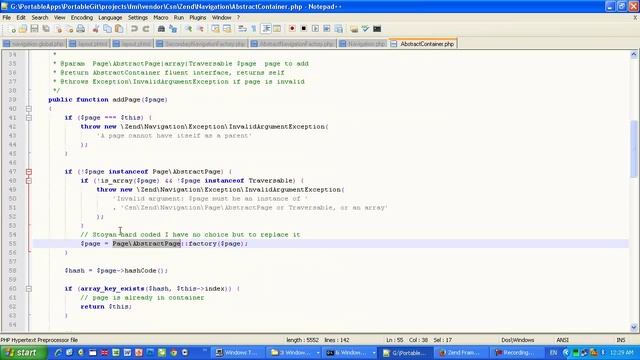Undo the last edit with the Undo arrow

pos(134,29)
